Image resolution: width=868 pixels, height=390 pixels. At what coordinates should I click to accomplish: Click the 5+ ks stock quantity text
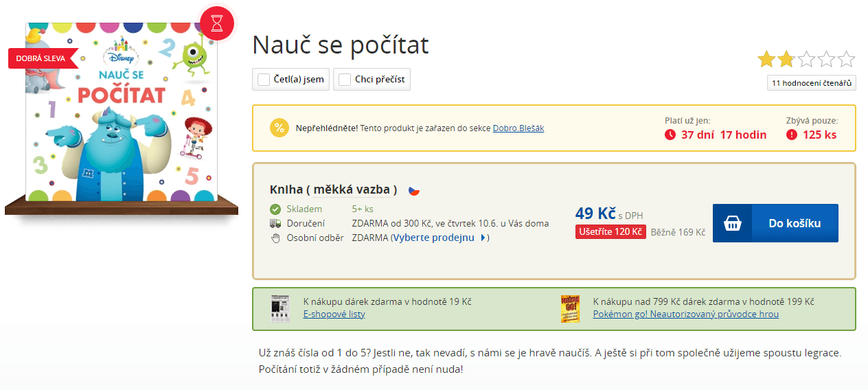click(x=363, y=209)
